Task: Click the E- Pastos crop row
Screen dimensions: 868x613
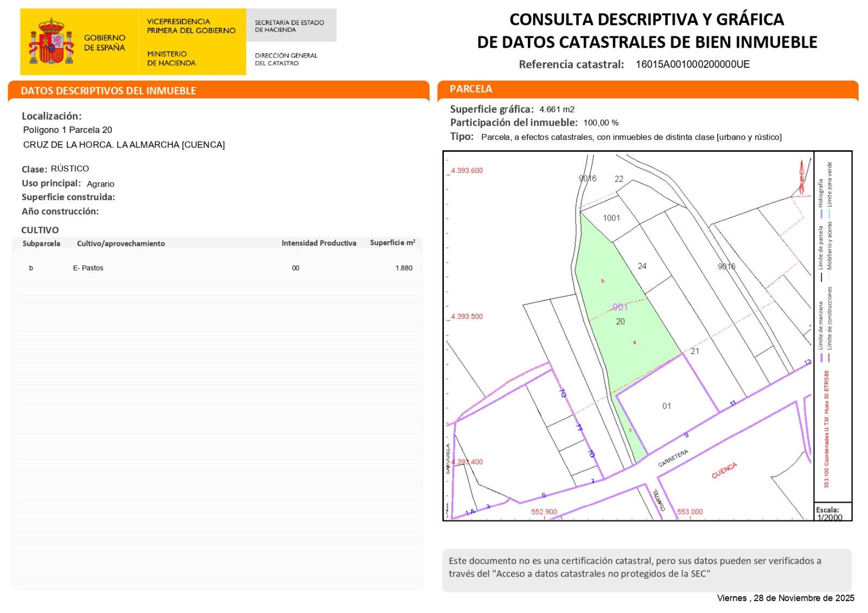Action: click(x=88, y=268)
